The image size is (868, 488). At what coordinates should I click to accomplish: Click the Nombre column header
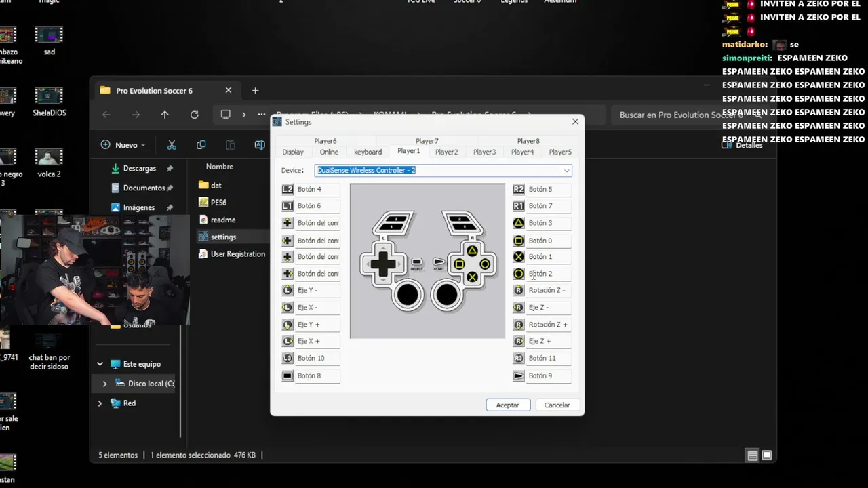click(220, 167)
